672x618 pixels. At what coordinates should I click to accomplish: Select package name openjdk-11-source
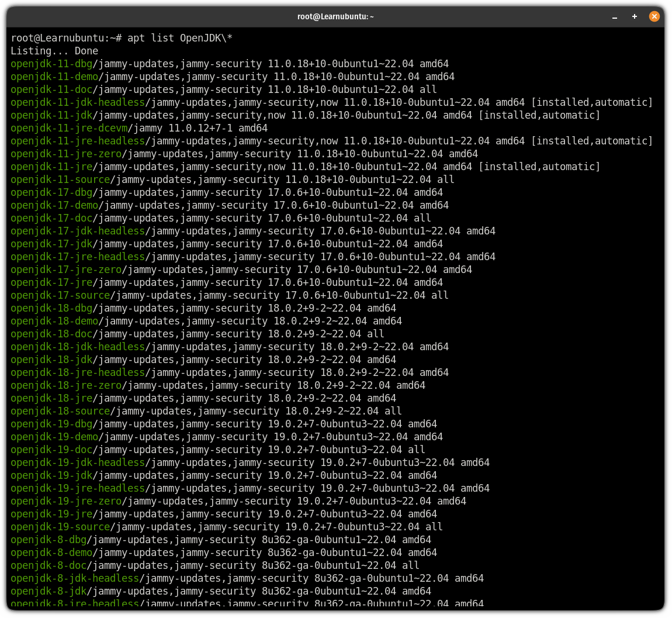click(60, 179)
